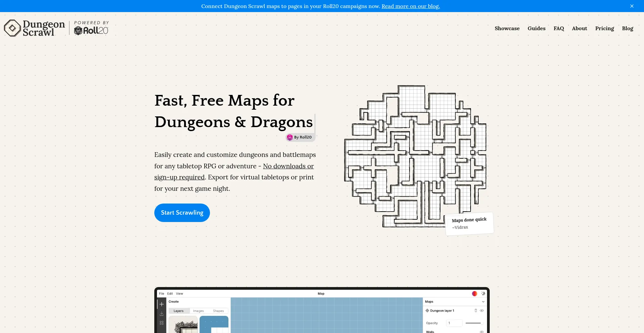The height and width of the screenshot is (333, 644).
Task: Toggle dark mode with the moon icon
Action: [x=483, y=293]
